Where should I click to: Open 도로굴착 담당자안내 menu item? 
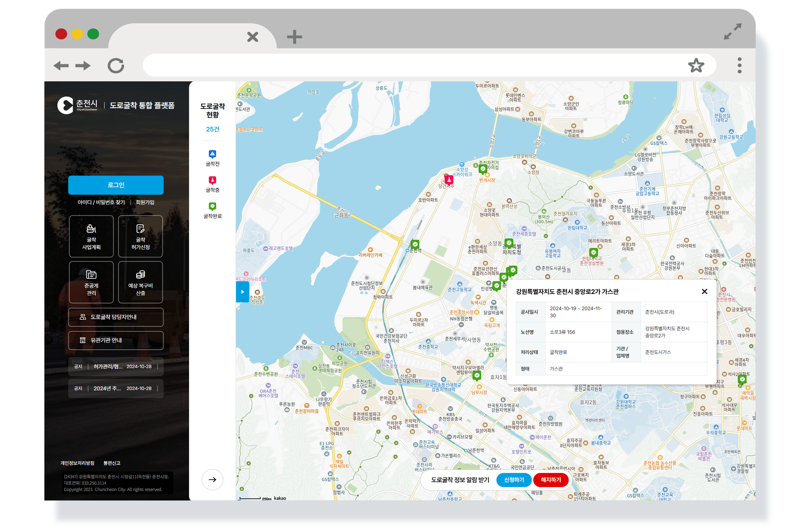(x=116, y=317)
